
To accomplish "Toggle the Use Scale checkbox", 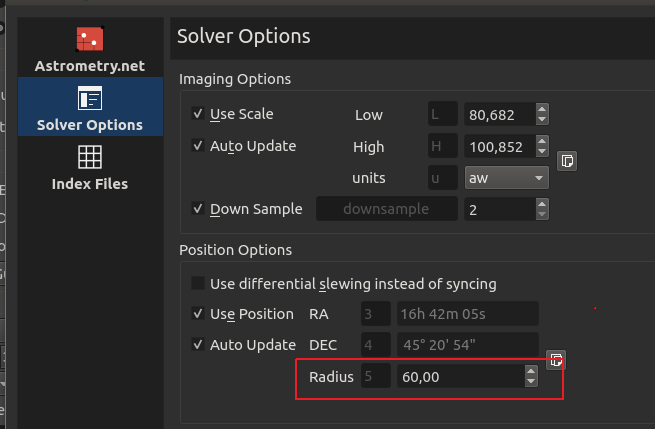I will pyautogui.click(x=198, y=114).
